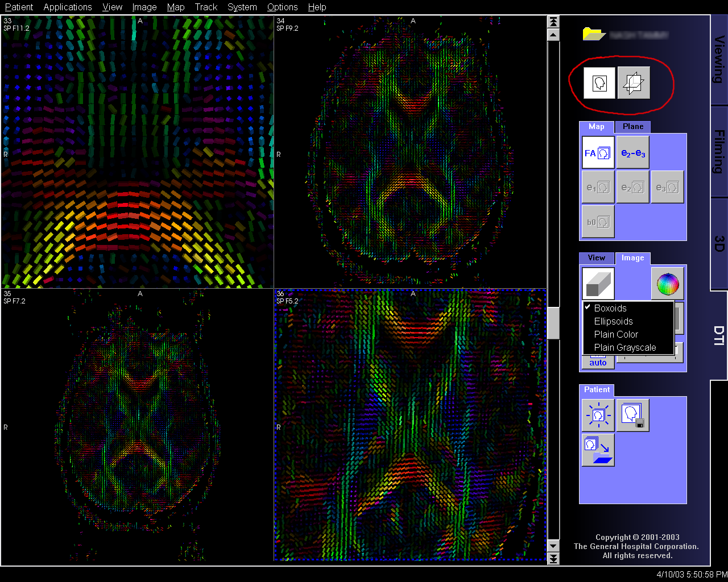Open the yellow patient folder icon
The height and width of the screenshot is (582, 728).
594,34
